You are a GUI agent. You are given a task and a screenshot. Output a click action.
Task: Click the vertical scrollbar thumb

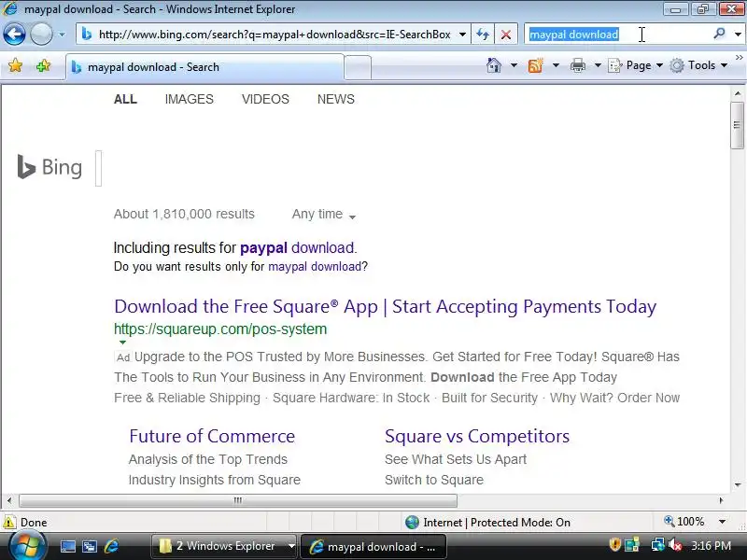coord(738,125)
